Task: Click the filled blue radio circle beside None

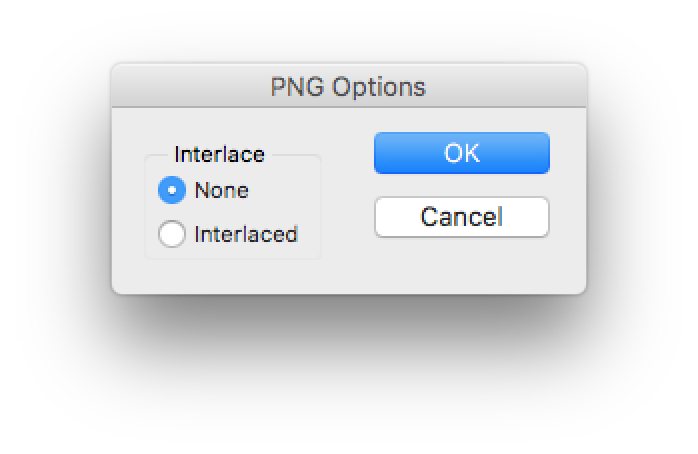Action: coord(172,190)
